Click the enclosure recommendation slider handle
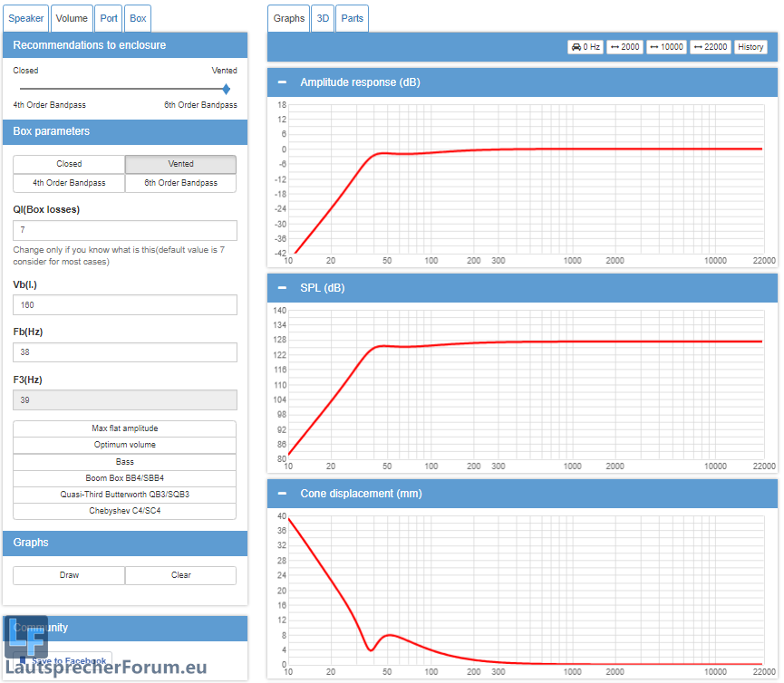This screenshot has height=683, width=784. [x=226, y=89]
